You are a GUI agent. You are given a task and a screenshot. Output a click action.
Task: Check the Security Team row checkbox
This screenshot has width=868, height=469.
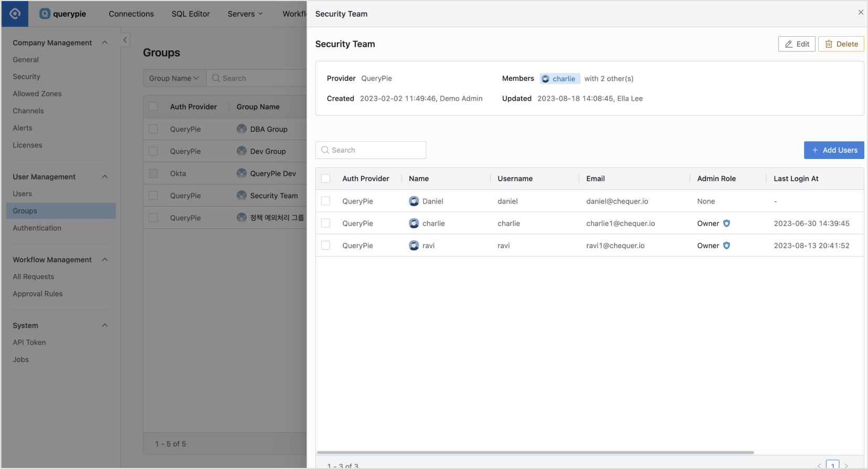[153, 196]
